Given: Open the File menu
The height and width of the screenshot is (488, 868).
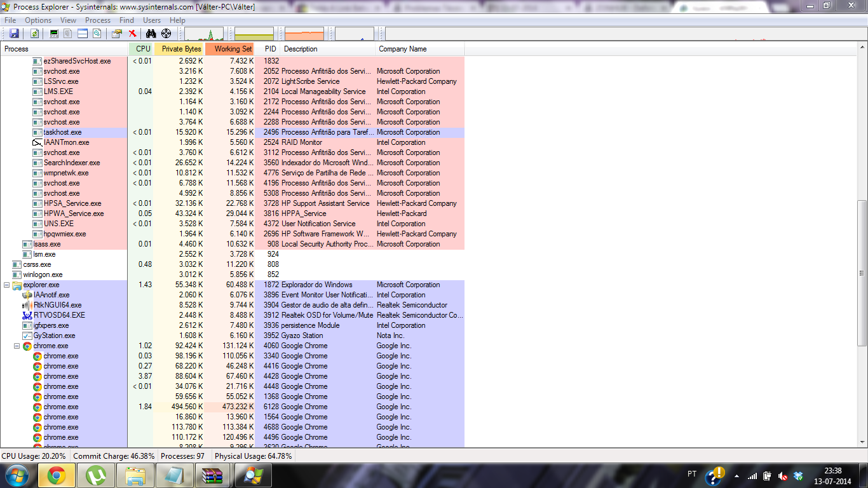Looking at the screenshot, I should (10, 20).
